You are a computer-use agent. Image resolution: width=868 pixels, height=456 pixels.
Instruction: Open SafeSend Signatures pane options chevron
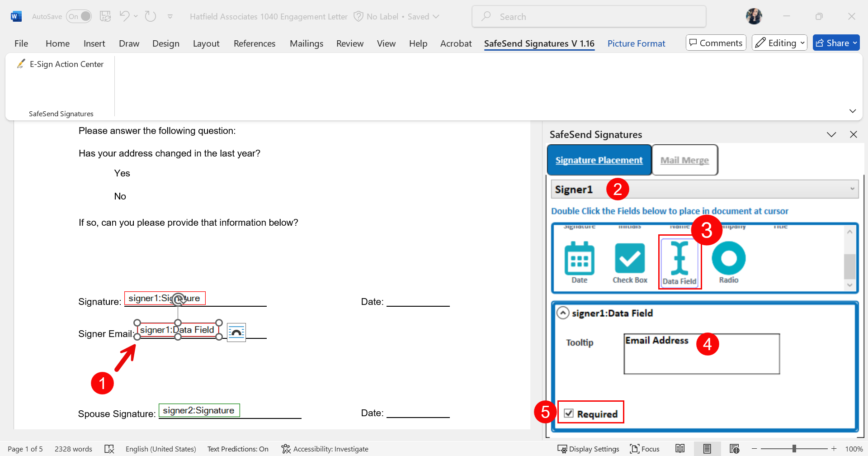click(831, 134)
